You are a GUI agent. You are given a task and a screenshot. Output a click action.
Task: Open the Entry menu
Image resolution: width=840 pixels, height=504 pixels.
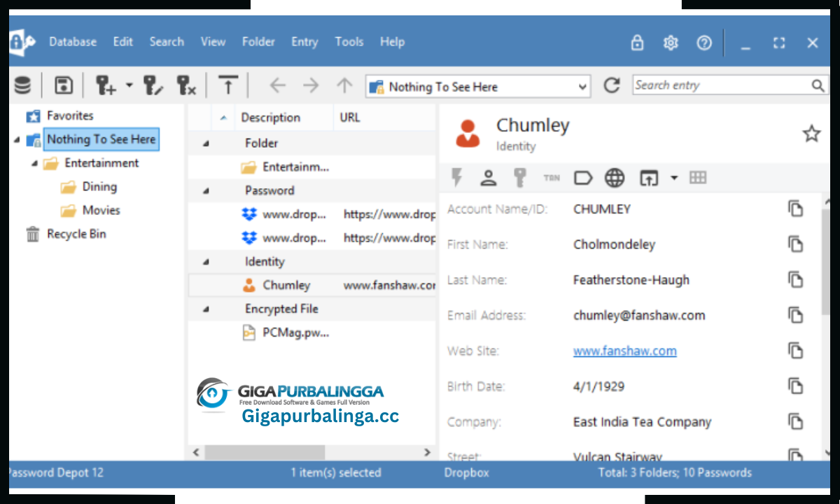click(304, 42)
